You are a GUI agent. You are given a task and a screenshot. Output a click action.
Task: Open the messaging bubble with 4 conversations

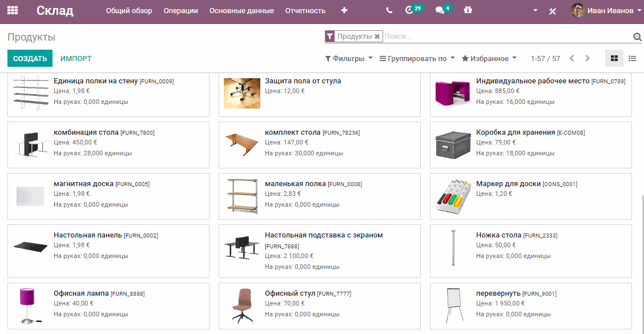click(x=441, y=10)
